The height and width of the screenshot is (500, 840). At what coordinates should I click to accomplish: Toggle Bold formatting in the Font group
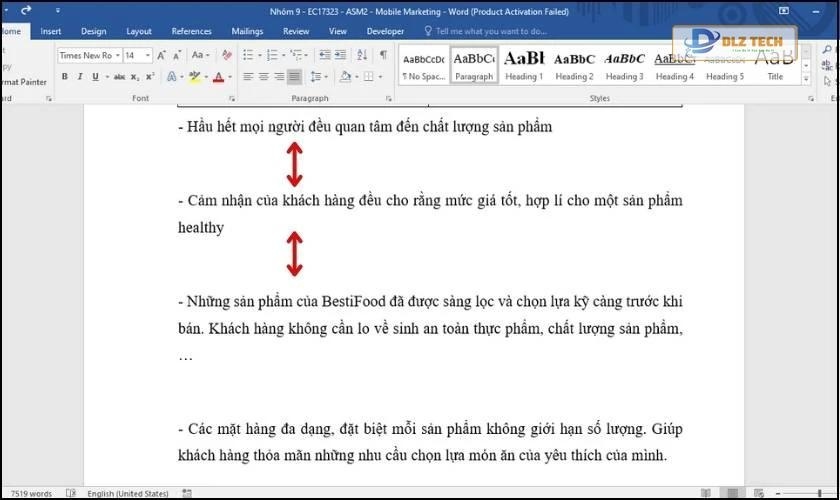(65, 77)
